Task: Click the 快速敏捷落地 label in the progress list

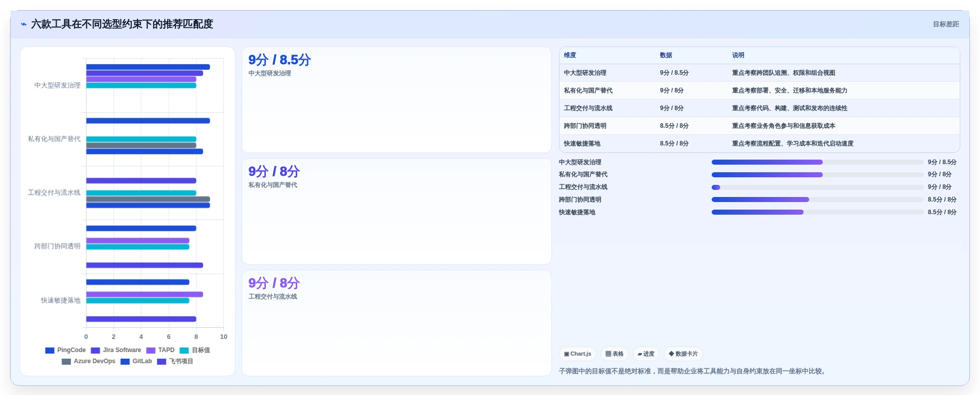Action: (x=577, y=212)
